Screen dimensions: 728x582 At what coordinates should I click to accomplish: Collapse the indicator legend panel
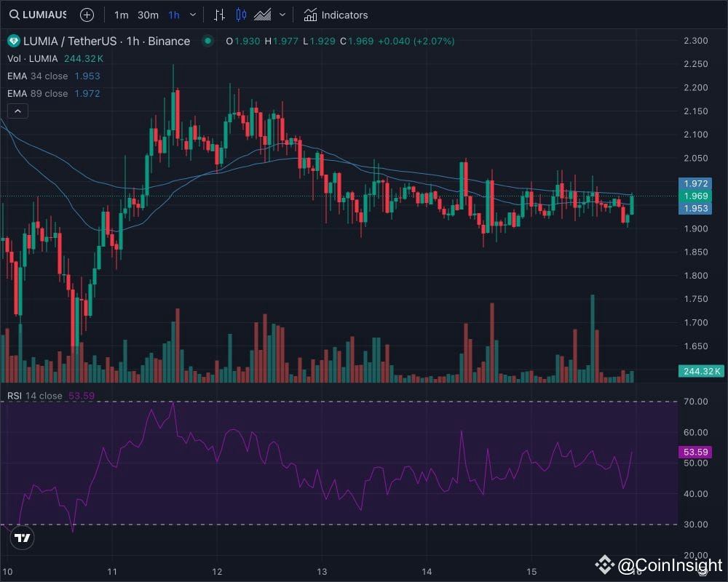tap(17, 111)
